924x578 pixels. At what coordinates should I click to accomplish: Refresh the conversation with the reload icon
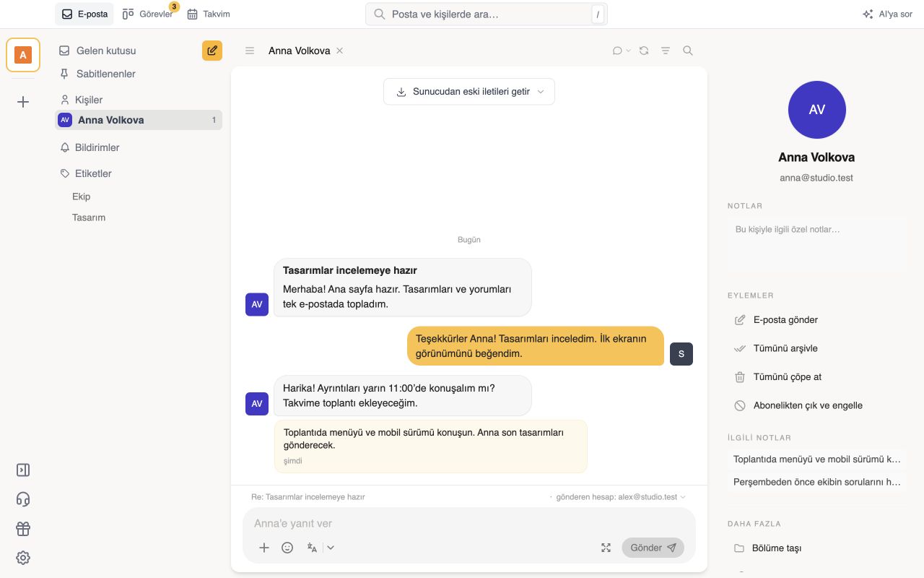[x=644, y=51]
